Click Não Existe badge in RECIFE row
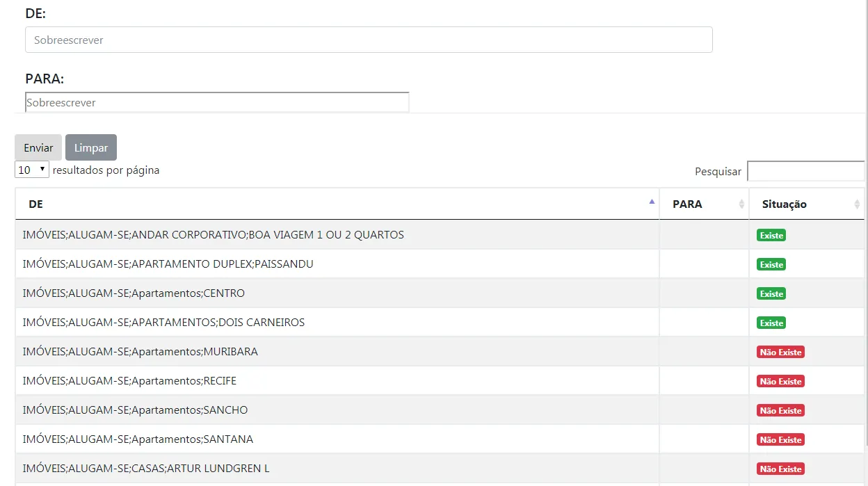Screen dimensions: 868x486 [780, 382]
